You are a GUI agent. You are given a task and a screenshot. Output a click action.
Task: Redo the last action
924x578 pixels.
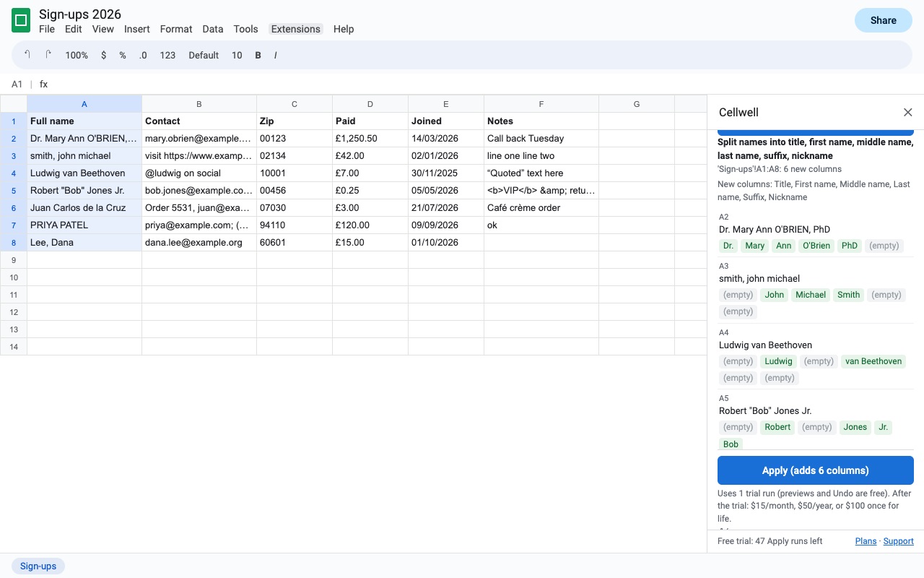[48, 55]
